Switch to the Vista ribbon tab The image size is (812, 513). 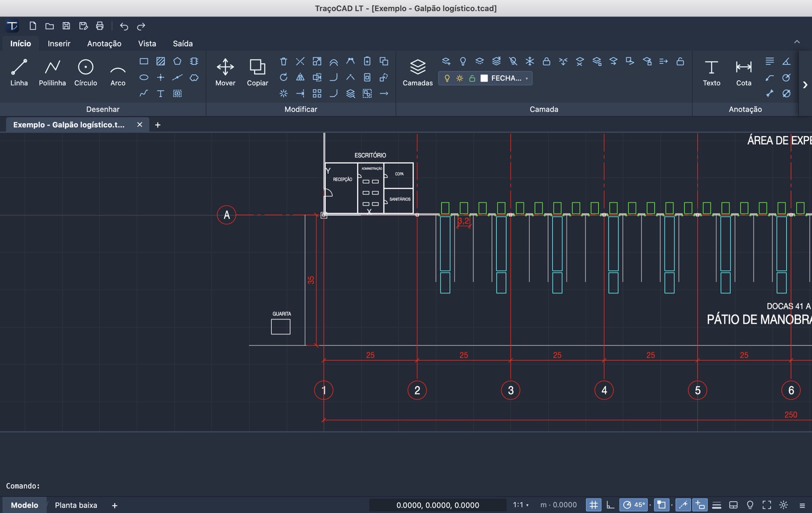147,43
